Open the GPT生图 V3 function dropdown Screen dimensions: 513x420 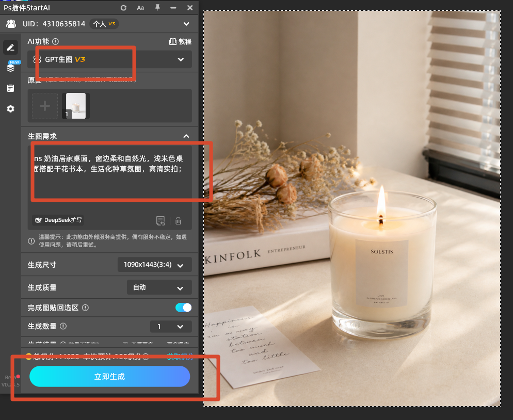tap(109, 59)
